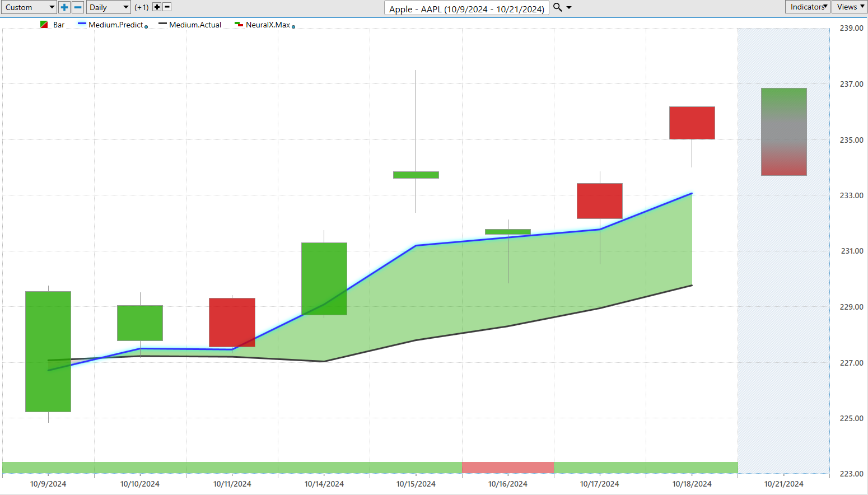Screen dimensions: 868x495
Task: Click the blue Medium.Predict line swatch
Action: (x=82, y=24)
